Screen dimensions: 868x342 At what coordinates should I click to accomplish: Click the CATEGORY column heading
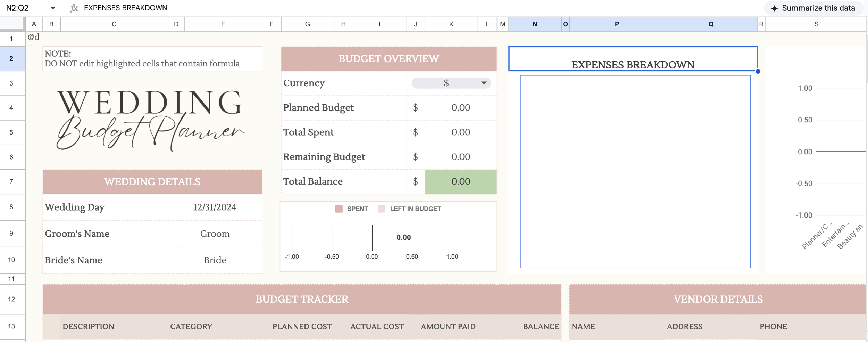pos(191,327)
